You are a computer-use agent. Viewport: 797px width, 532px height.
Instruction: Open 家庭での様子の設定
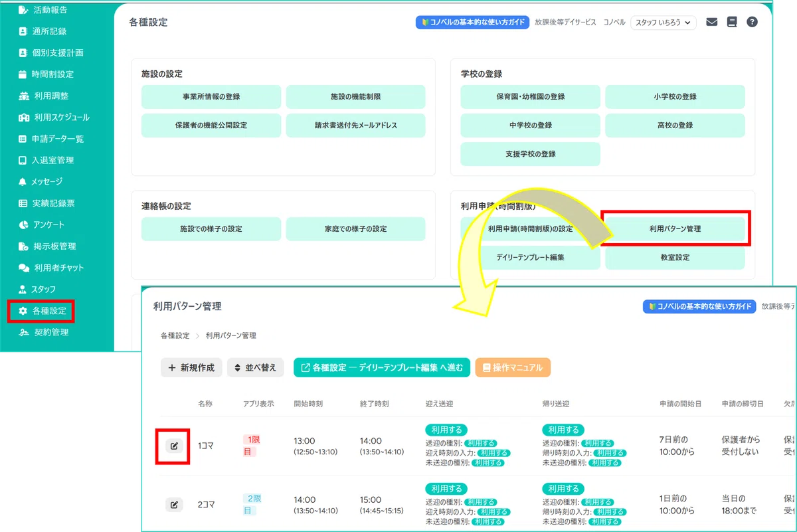click(x=355, y=229)
